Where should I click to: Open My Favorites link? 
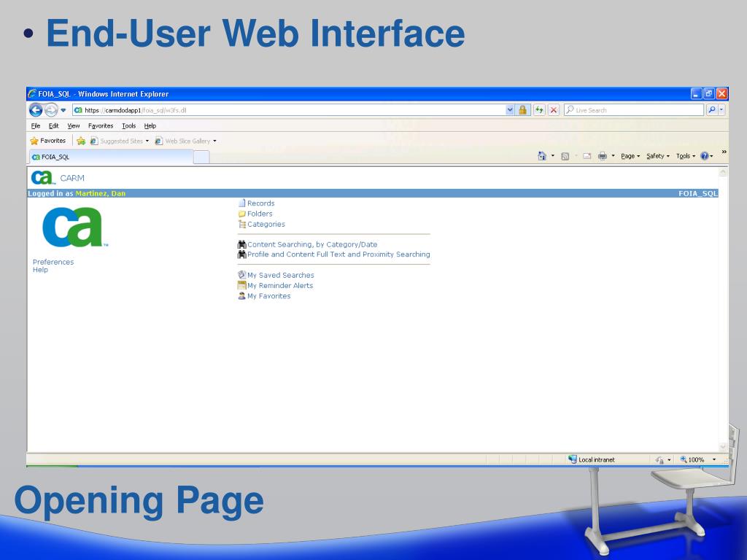click(268, 296)
